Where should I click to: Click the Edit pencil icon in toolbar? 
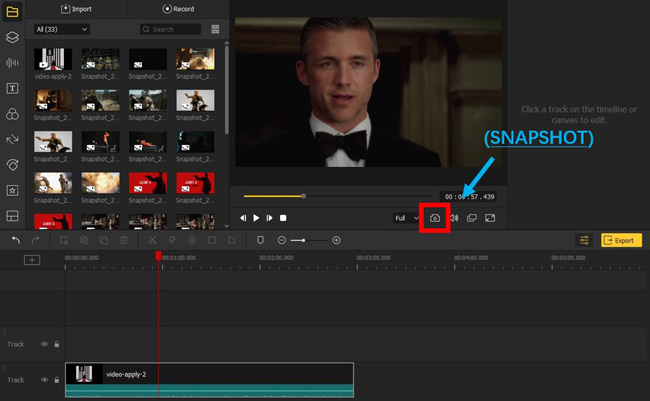pyautogui.click(x=232, y=240)
